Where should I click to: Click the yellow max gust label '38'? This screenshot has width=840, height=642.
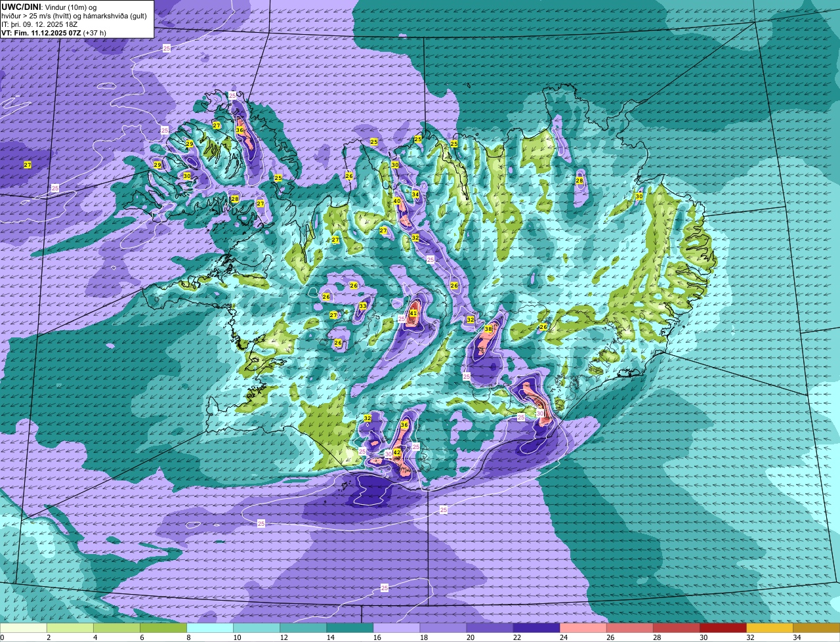(488, 329)
